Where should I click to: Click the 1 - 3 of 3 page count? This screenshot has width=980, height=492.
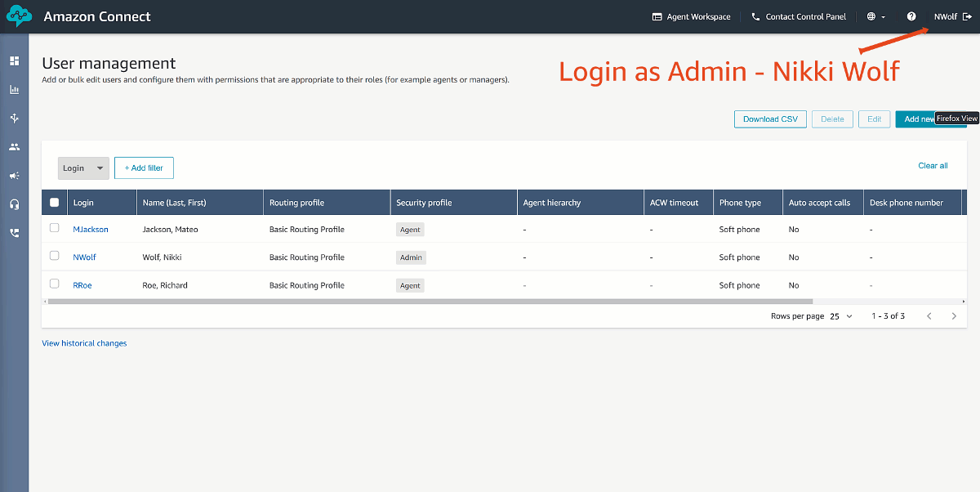888,316
